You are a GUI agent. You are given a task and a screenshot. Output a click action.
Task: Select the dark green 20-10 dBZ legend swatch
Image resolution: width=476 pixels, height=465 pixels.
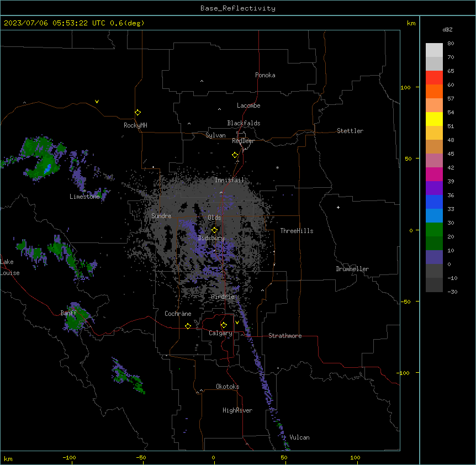coord(434,244)
